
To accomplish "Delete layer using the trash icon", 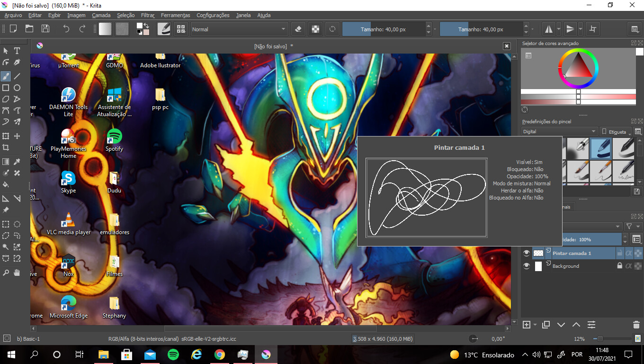I will click(x=636, y=325).
